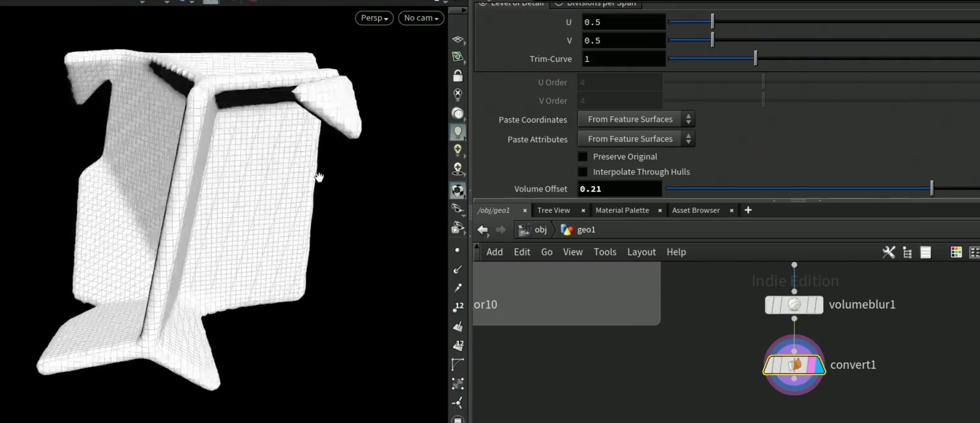This screenshot has width=980, height=423.
Task: Select the convert1 node
Action: (x=794, y=365)
